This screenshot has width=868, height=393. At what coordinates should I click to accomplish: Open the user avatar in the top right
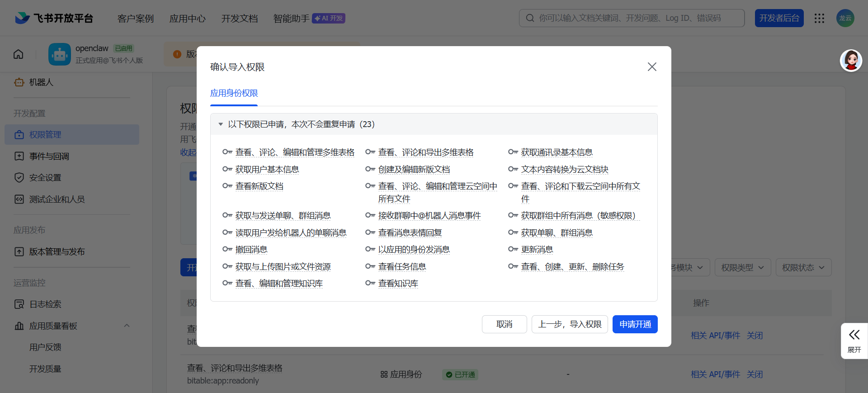point(845,18)
